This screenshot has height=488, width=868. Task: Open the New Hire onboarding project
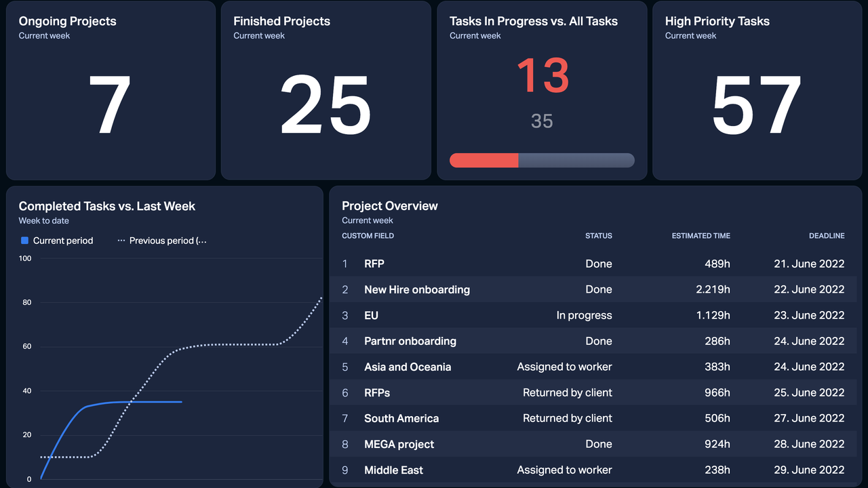416,289
